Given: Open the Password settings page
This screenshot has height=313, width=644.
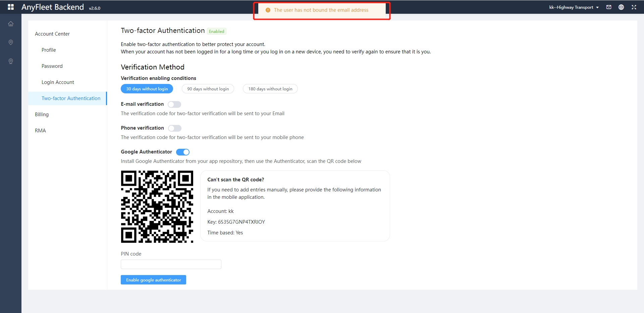Looking at the screenshot, I should [x=52, y=66].
